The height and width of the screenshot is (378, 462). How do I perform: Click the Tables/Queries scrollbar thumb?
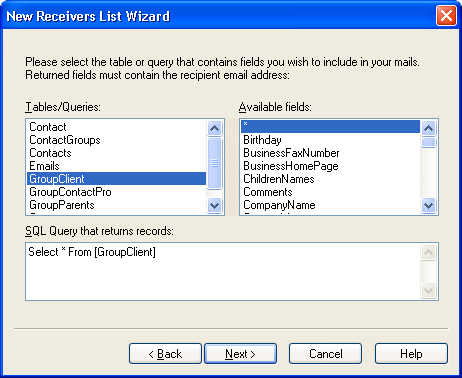point(214,163)
